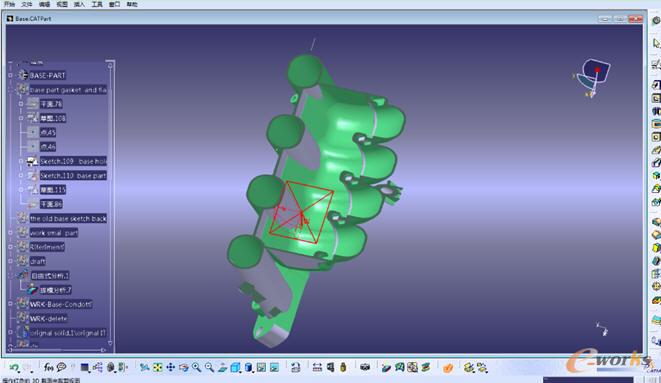
Task: Select the Fit All In view icon
Action: pyautogui.click(x=157, y=367)
